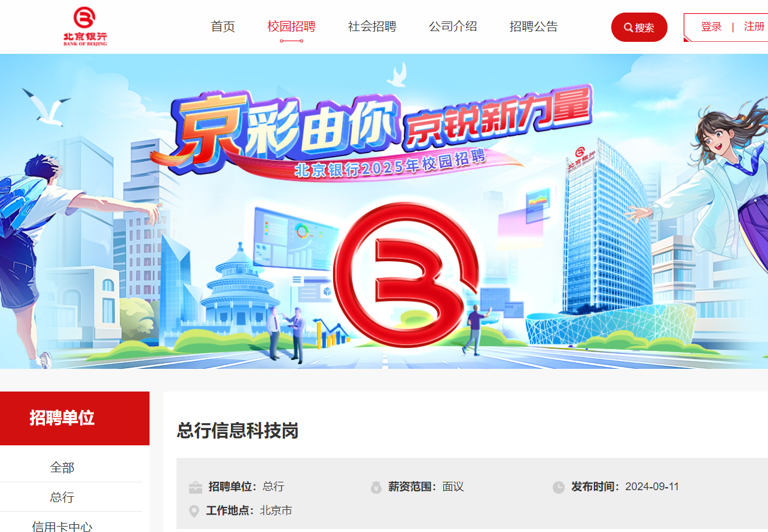Click the clock icon beside 发布时间
Image resolution: width=768 pixels, height=532 pixels.
pos(558,487)
